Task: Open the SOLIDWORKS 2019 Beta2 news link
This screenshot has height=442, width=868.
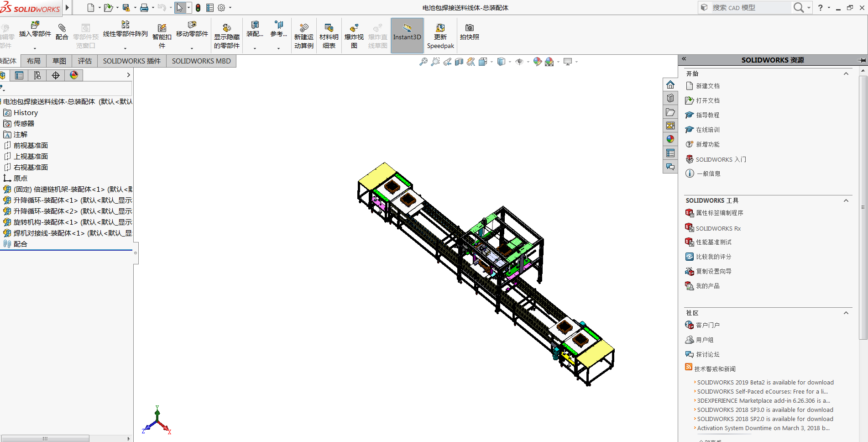Action: point(765,383)
